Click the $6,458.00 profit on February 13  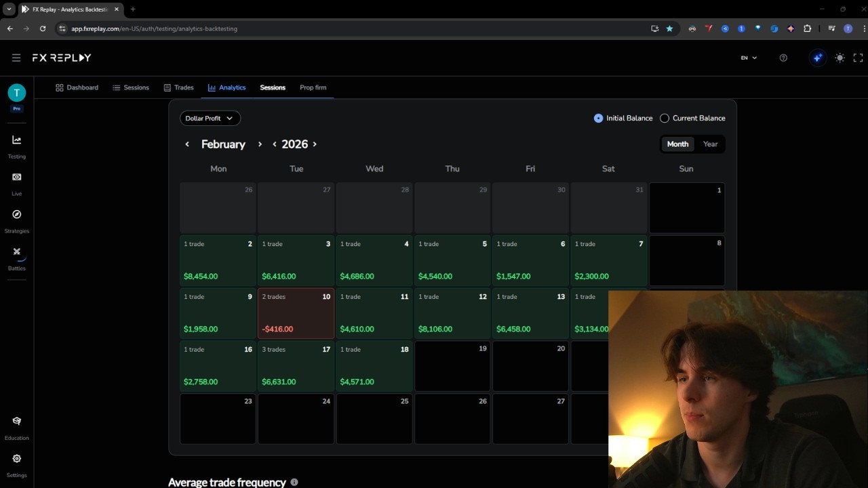[x=513, y=329]
